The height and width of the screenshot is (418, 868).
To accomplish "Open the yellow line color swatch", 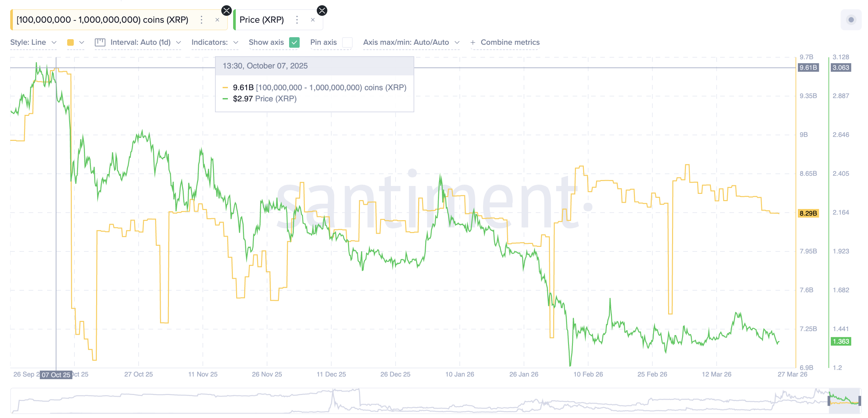I will pos(70,42).
